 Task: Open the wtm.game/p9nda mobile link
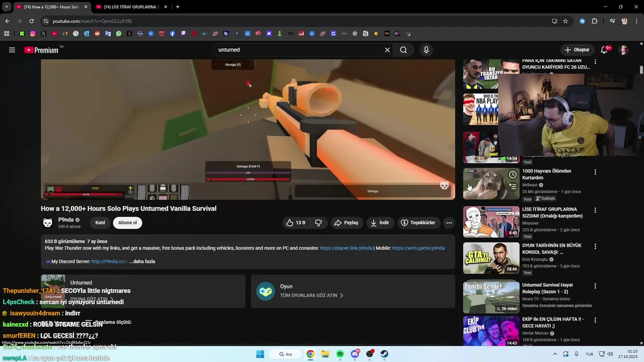coord(419,248)
